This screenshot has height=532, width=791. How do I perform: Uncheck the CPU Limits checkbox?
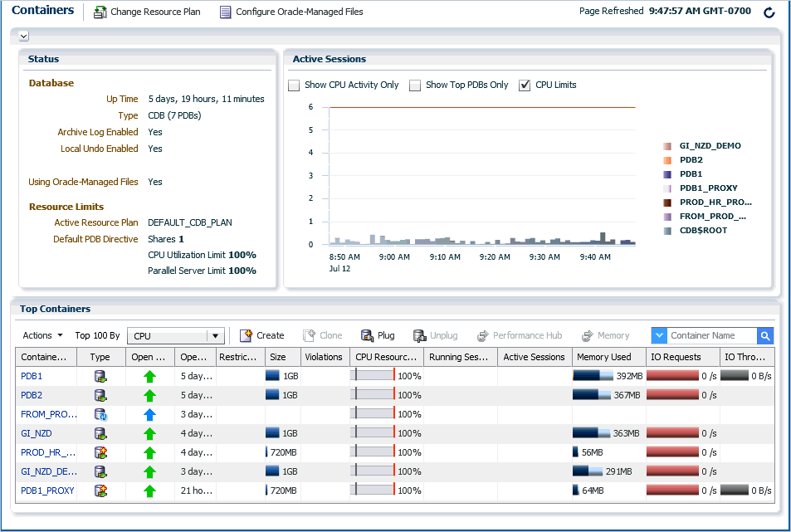pos(525,85)
